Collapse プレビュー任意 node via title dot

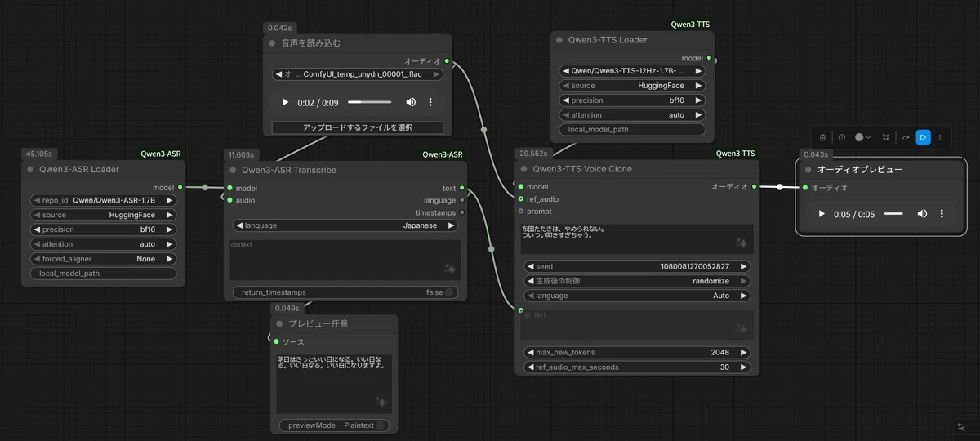tap(279, 324)
